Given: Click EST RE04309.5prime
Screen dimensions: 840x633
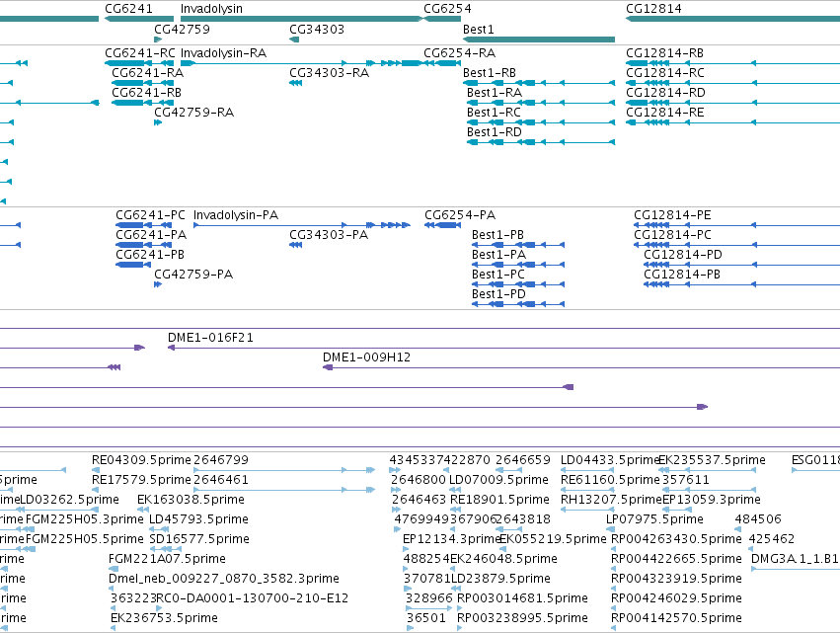Looking at the screenshot, I should 141,460.
